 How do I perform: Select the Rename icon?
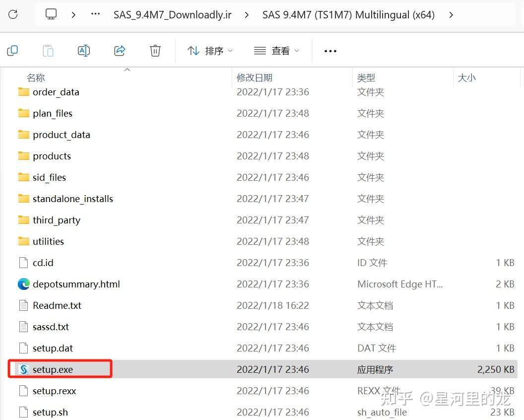83,50
